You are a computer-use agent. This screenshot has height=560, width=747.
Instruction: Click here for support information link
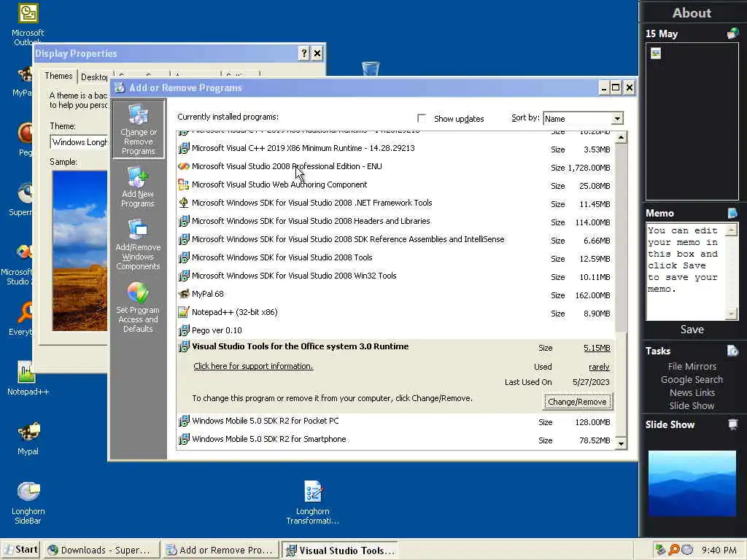253,366
